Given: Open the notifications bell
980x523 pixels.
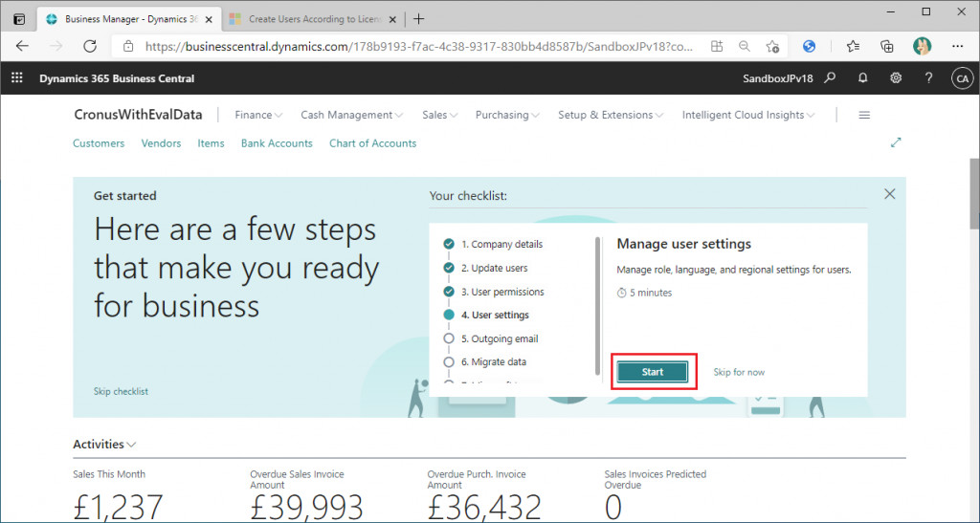Looking at the screenshot, I should 863,78.
